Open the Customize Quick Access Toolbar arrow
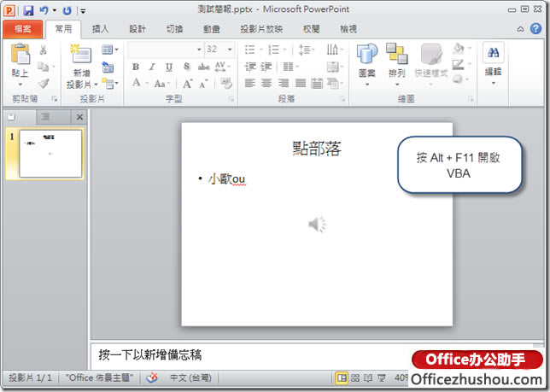Viewport: 550px width, 392px height. 83,11
